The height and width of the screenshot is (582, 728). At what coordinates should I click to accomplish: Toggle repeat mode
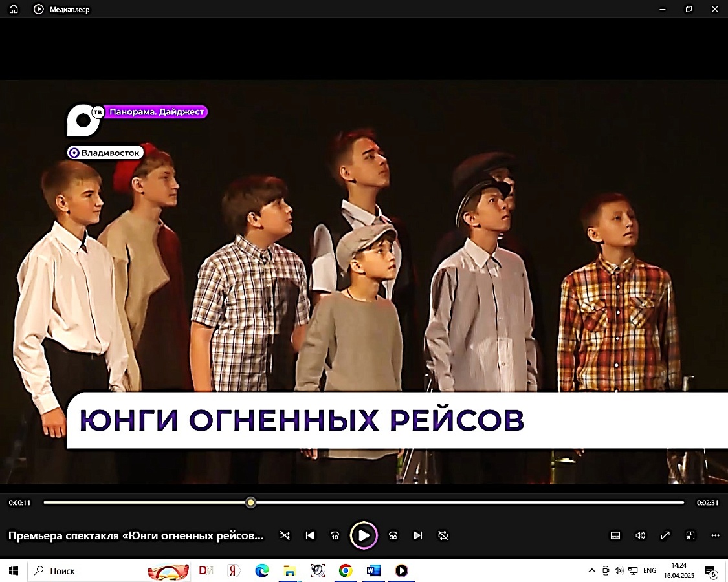point(443,535)
